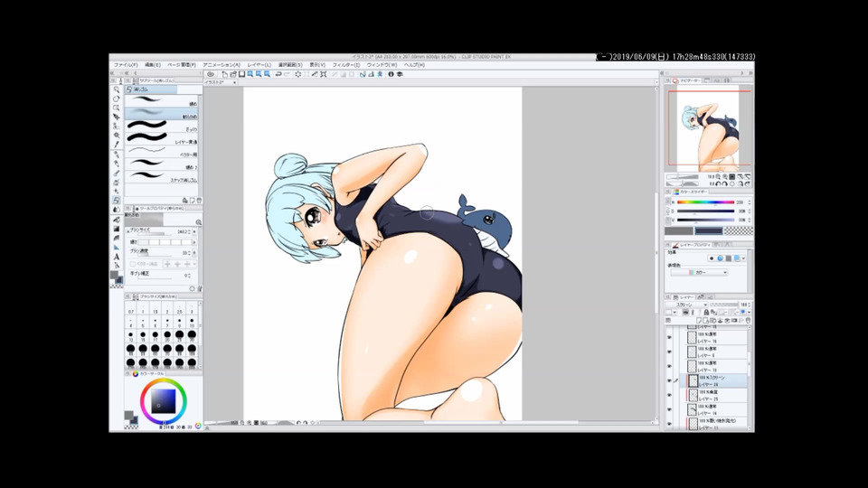868x488 pixels.
Task: Toggle Lock layer icon in Layer panel
Action: (706, 312)
